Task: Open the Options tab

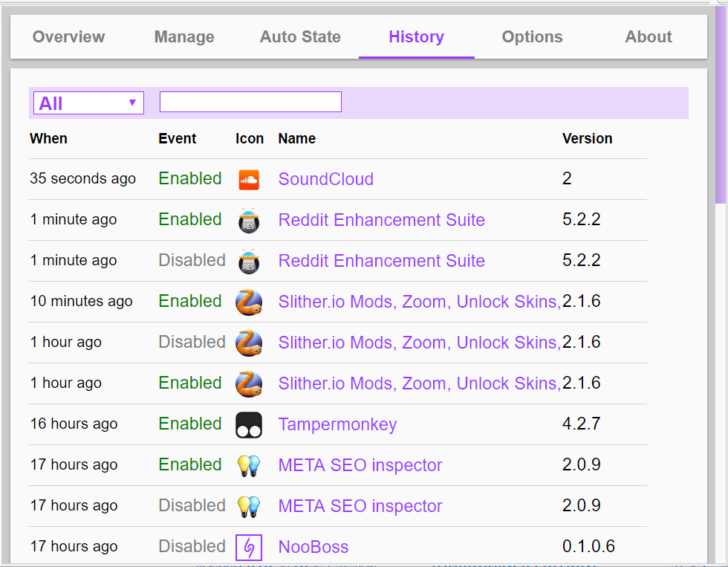Action: tap(533, 36)
